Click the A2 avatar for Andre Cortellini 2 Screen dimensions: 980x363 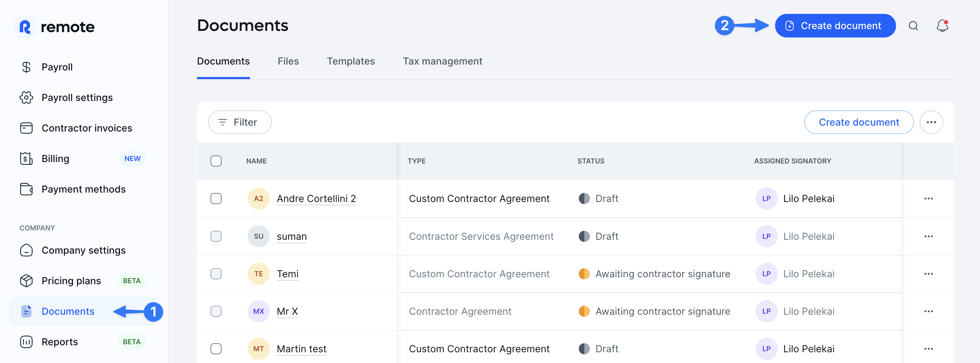(x=258, y=199)
